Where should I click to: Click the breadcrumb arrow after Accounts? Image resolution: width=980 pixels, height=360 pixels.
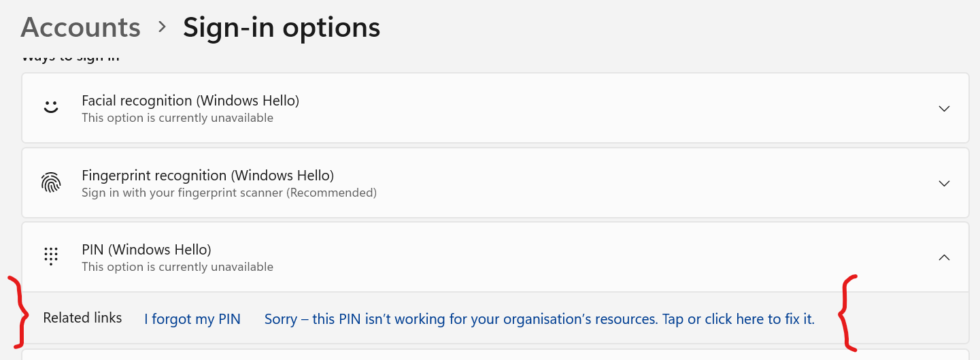pos(162,27)
